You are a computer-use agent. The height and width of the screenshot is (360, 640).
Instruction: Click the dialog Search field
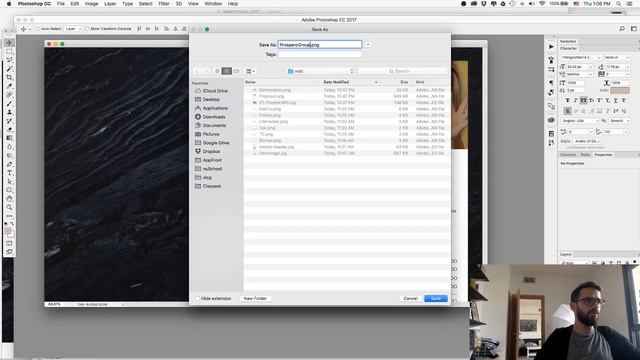(x=402, y=71)
